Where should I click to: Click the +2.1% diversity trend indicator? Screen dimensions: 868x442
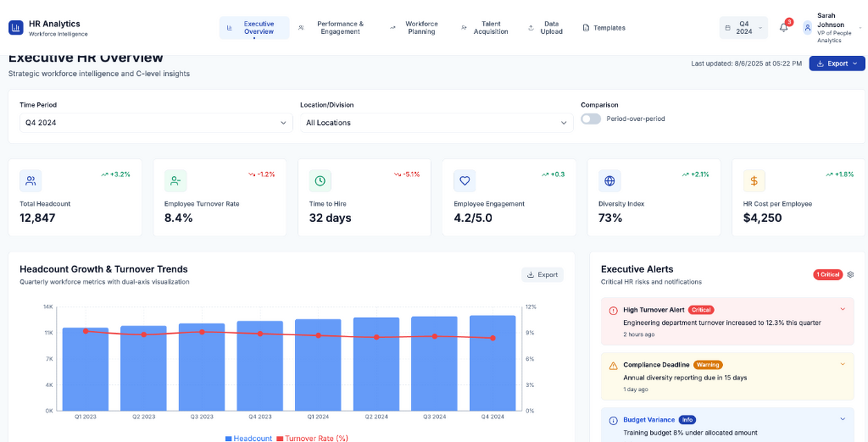(x=695, y=174)
